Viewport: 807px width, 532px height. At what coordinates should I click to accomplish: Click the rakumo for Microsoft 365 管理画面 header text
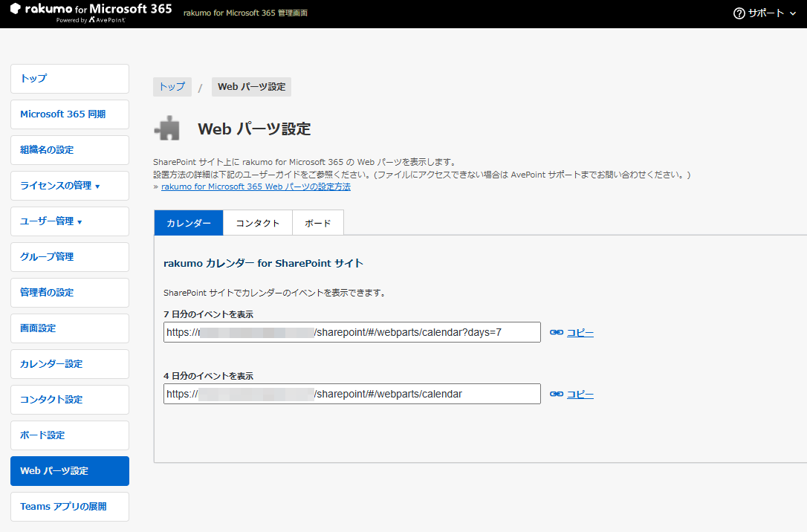[x=245, y=13]
